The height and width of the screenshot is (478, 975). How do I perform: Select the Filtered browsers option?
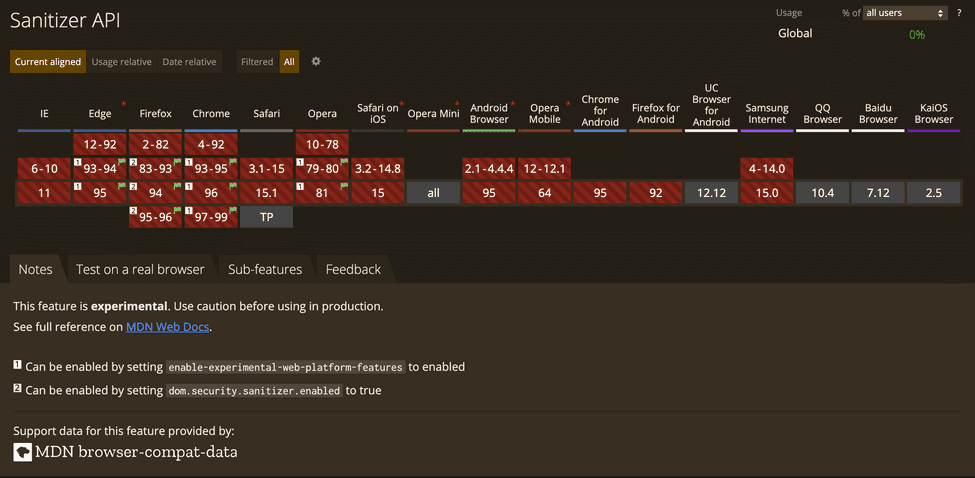(x=257, y=62)
